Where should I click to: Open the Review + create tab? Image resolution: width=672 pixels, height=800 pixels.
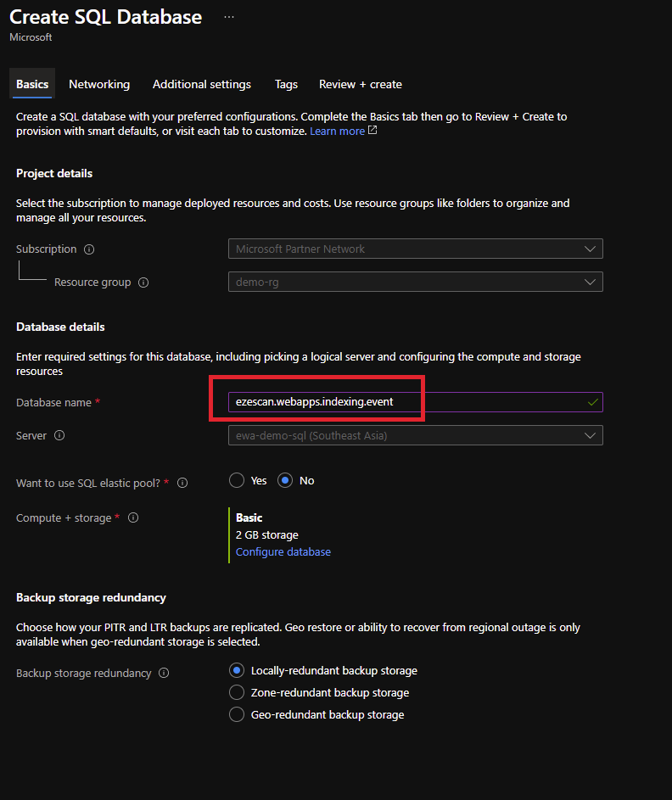coord(360,84)
